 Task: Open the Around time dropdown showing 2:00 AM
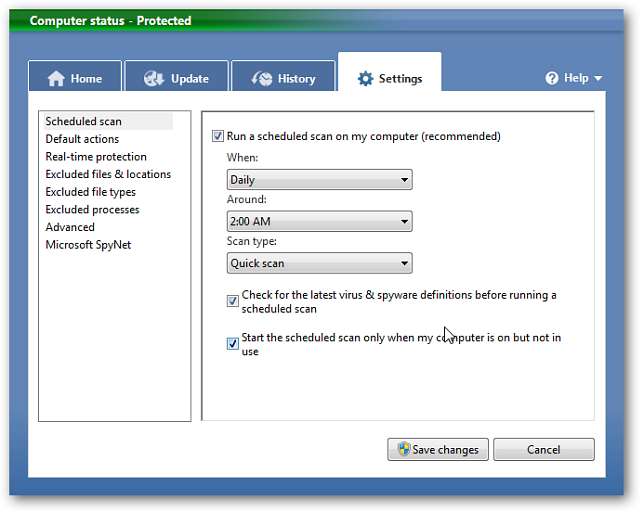click(x=319, y=222)
